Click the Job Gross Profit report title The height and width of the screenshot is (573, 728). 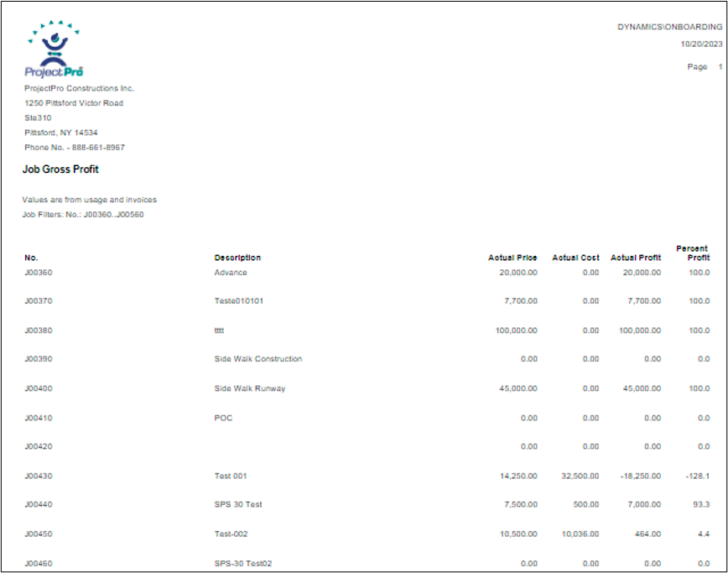point(60,169)
